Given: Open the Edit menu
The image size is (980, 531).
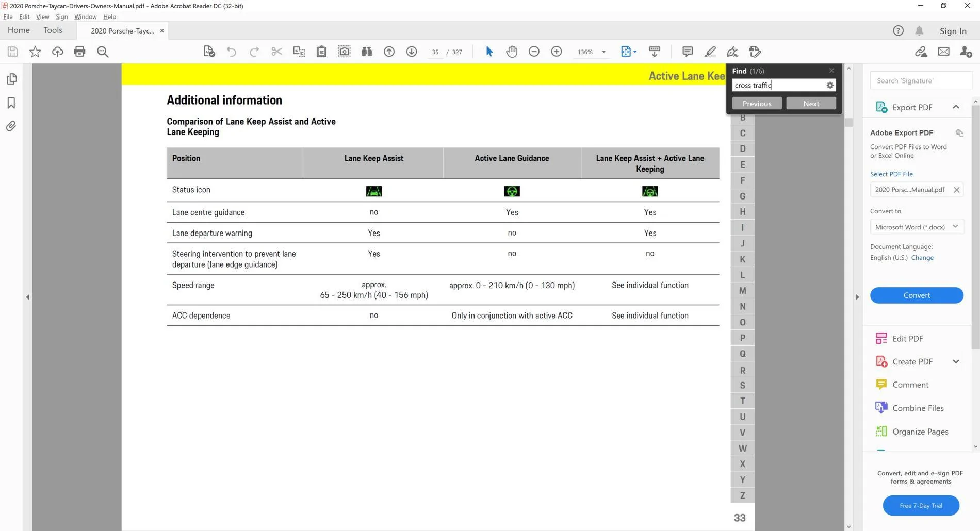Looking at the screenshot, I should pos(24,17).
